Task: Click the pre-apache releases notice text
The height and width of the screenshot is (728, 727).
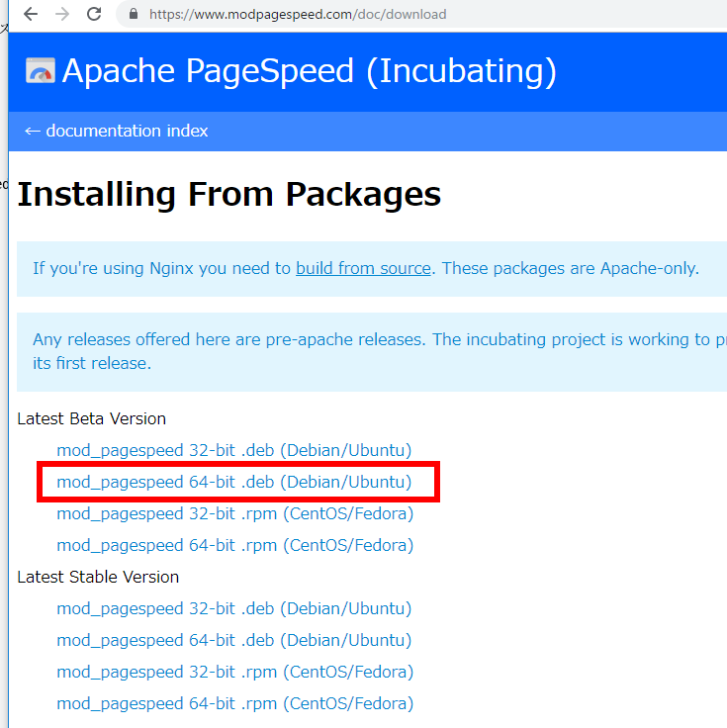Action: 380,351
